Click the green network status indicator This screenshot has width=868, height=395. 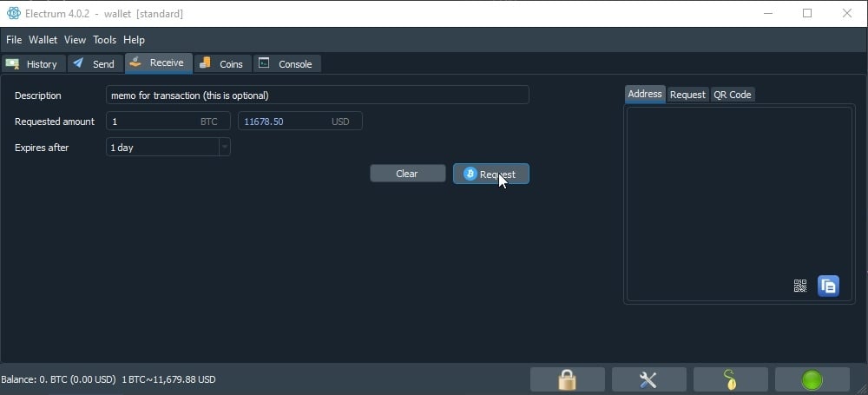pos(812,379)
